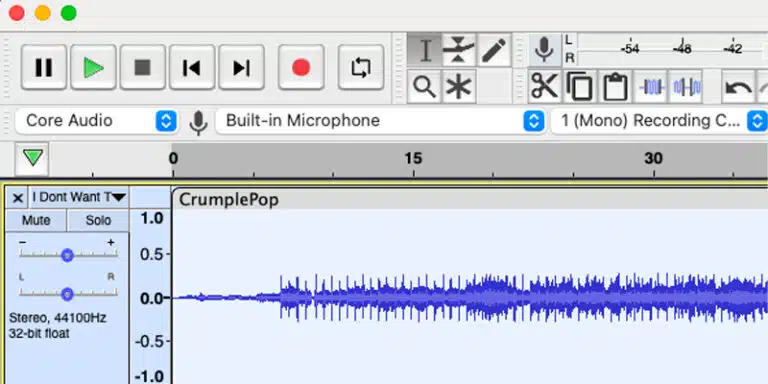Click the Silence audio icon
This screenshot has width=768, height=384.
click(x=687, y=87)
